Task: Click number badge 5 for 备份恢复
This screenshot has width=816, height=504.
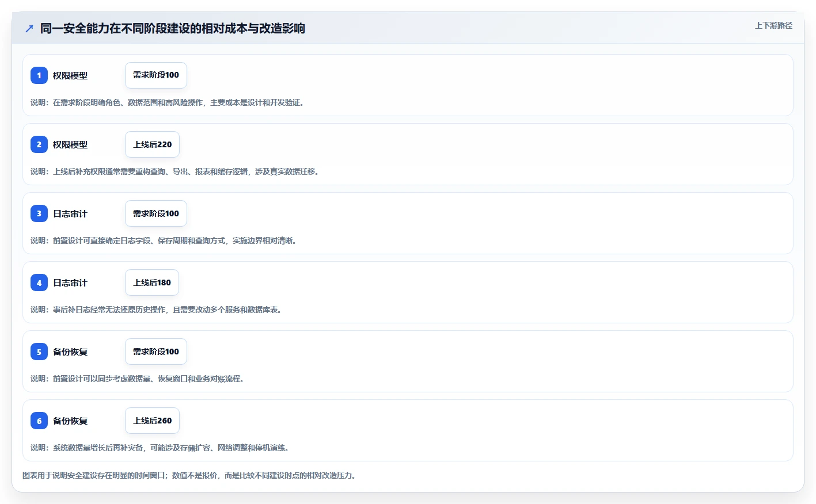Action: (x=39, y=352)
